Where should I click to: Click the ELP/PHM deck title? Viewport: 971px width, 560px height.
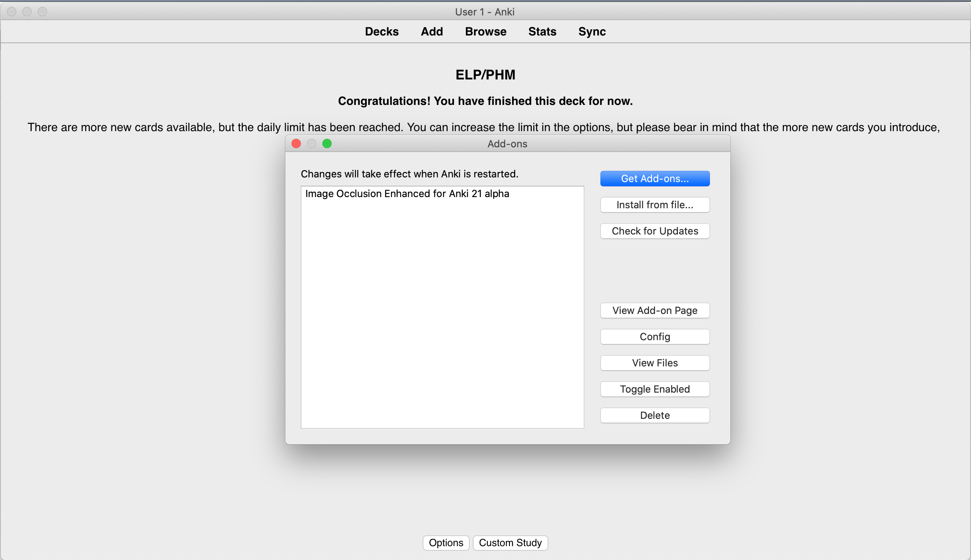pyautogui.click(x=485, y=74)
